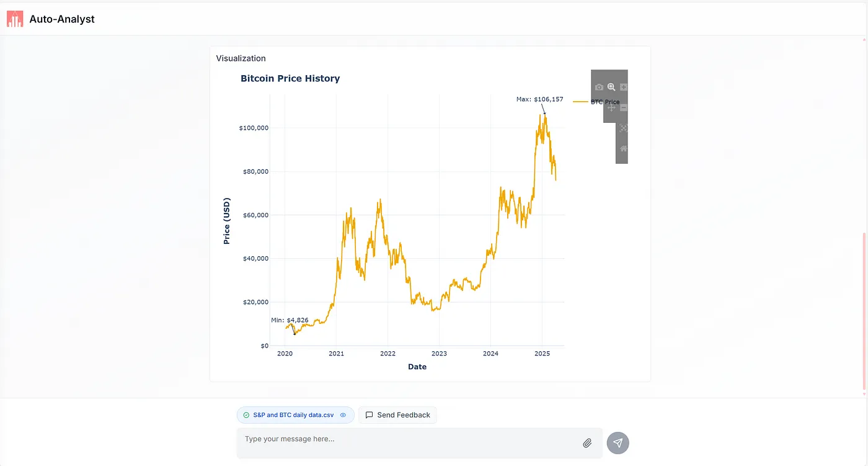This screenshot has width=868, height=466.
Task: Preview the CSV via the eye icon
Action: pos(343,415)
